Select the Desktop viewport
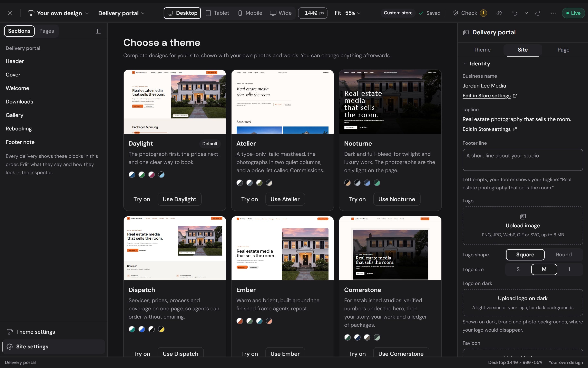The width and height of the screenshot is (588, 368). [x=182, y=13]
